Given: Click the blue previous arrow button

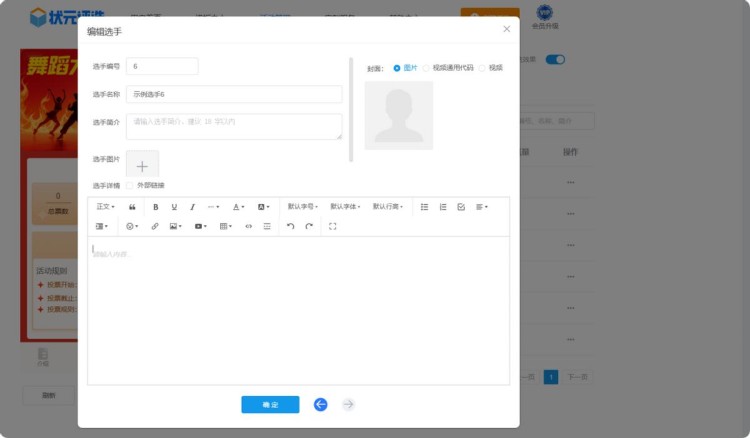Looking at the screenshot, I should pos(320,405).
